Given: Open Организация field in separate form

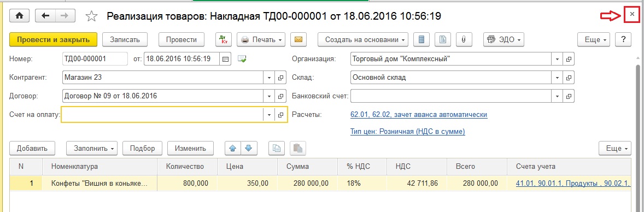Looking at the screenshot, I should coord(569,59).
